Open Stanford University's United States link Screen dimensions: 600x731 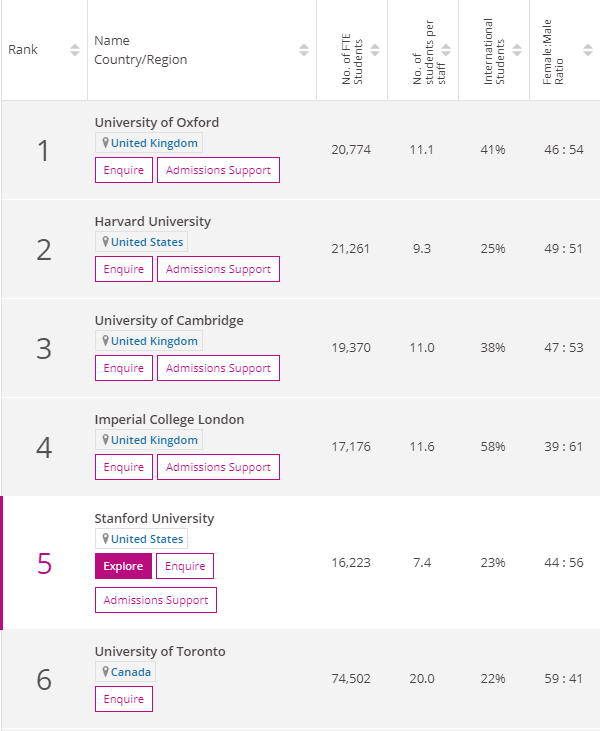point(147,539)
